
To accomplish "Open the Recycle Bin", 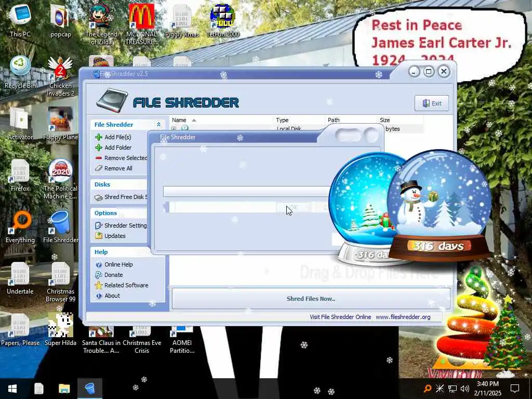I will tap(20, 72).
